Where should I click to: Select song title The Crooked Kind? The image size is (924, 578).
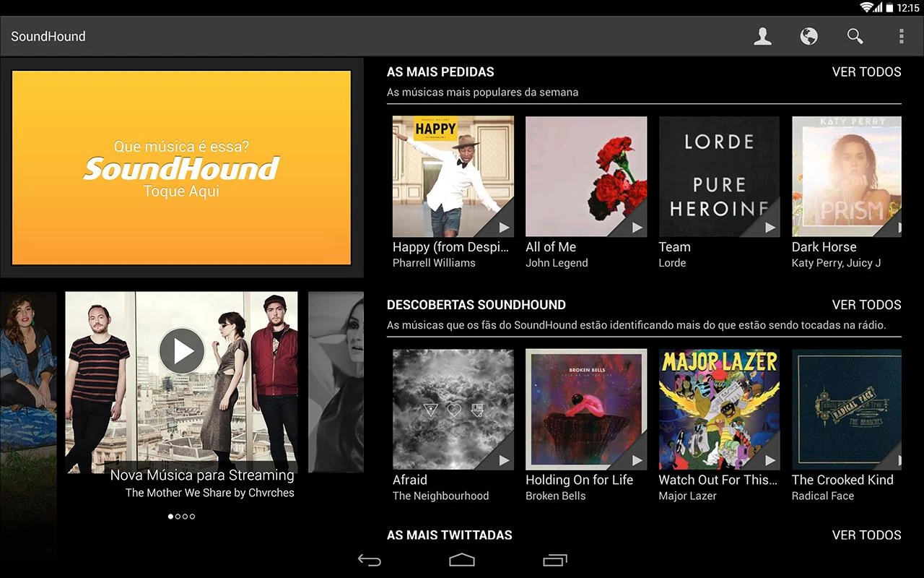coord(842,480)
